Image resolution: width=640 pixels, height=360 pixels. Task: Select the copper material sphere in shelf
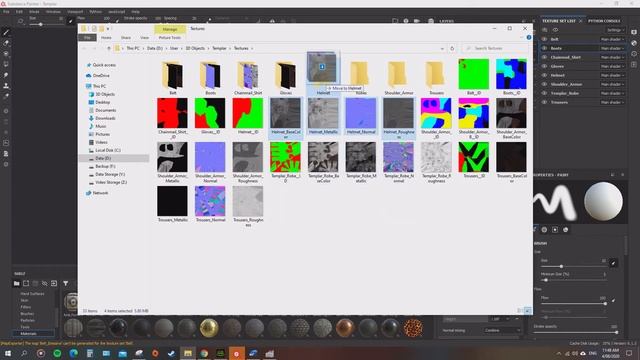[x=345, y=328]
